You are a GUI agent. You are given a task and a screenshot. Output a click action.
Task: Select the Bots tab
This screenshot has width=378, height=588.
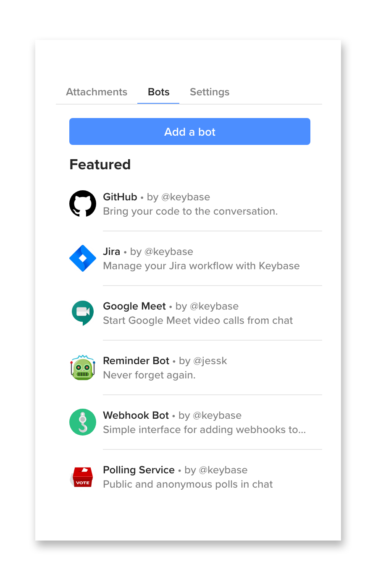159,92
